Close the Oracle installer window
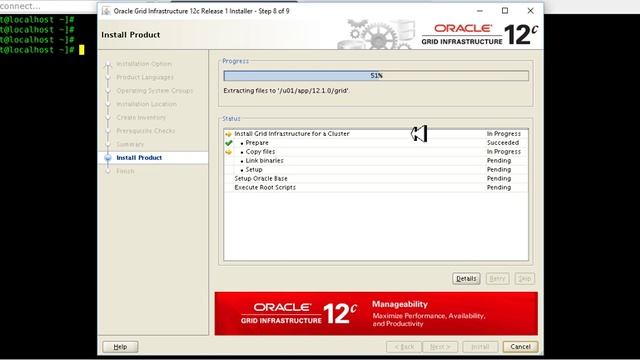 coord(530,11)
